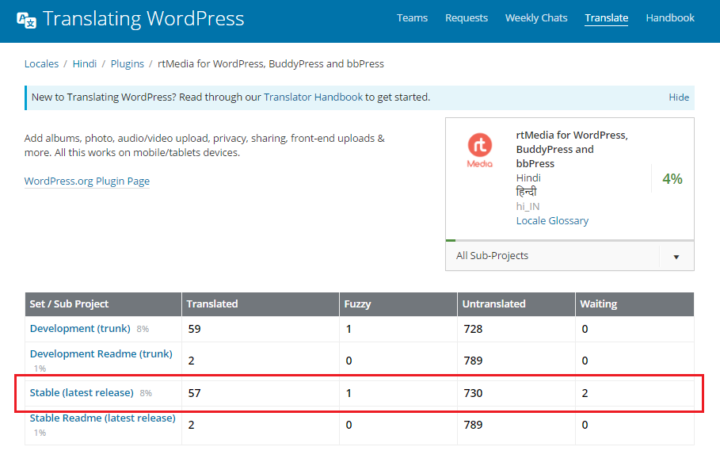The image size is (720, 462).
Task: Open the Translator Handbook link in notice
Action: 314,97
